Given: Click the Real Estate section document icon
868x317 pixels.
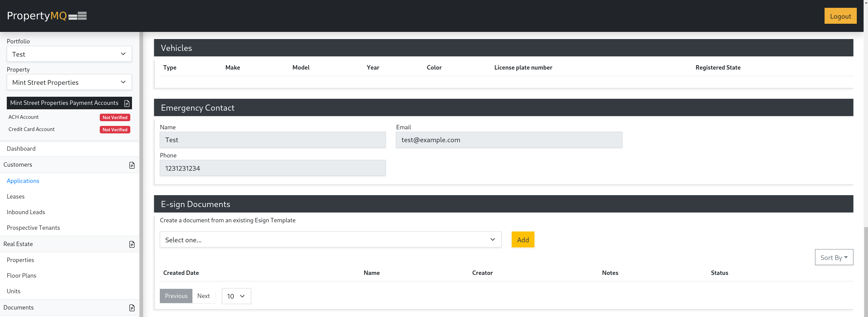Looking at the screenshot, I should [x=132, y=244].
